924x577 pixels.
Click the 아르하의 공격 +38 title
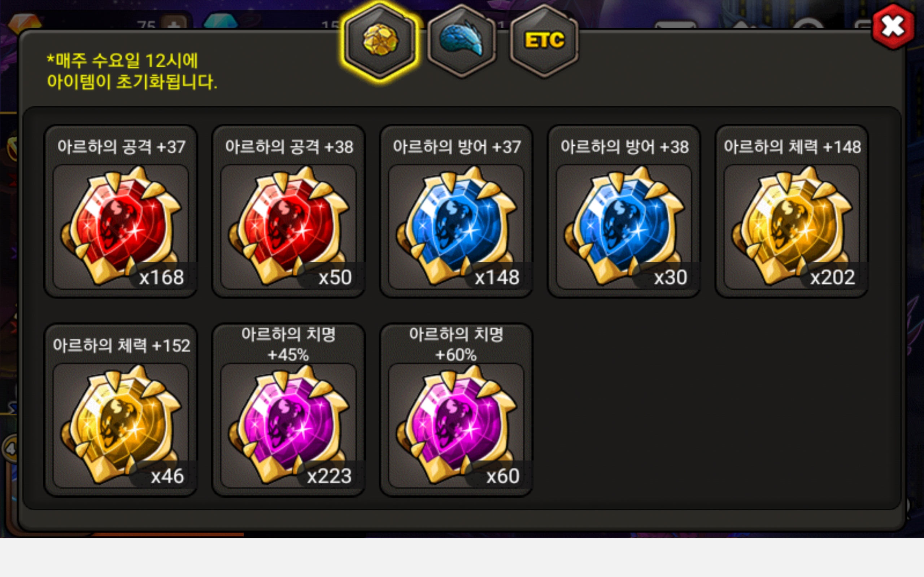[x=289, y=147]
